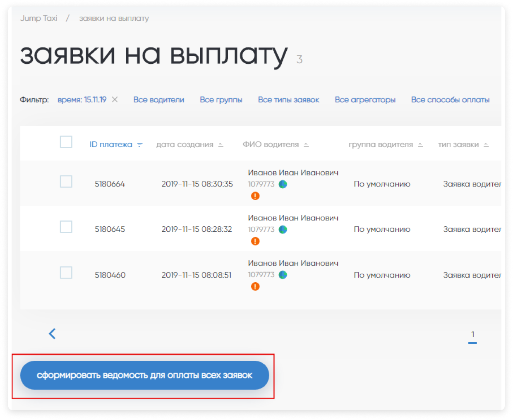Image resolution: width=513 pixels, height=420 pixels.
Task: Select page 1 in pagination
Action: click(x=472, y=335)
